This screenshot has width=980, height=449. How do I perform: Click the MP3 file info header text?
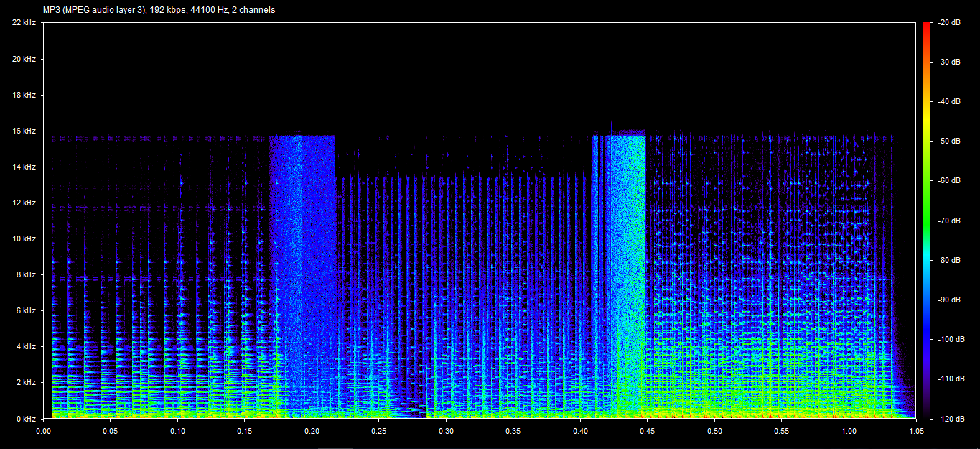tap(159, 10)
